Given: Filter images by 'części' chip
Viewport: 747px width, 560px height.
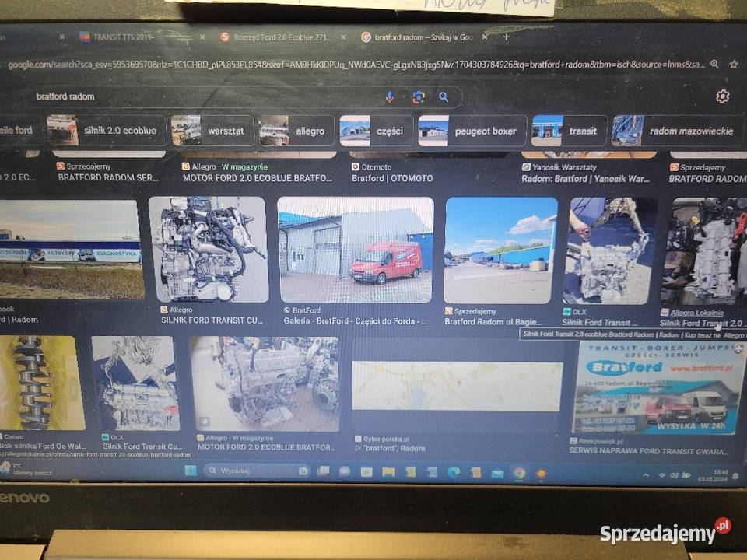Looking at the screenshot, I should [x=377, y=130].
